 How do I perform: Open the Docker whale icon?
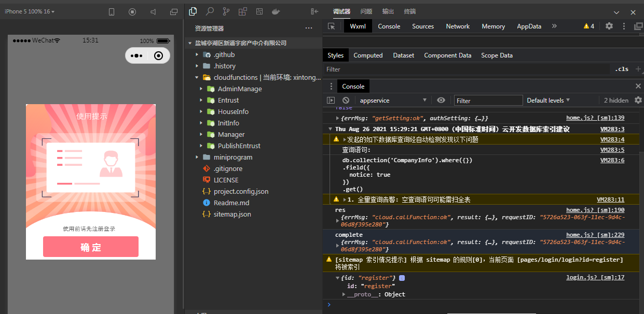[276, 11]
